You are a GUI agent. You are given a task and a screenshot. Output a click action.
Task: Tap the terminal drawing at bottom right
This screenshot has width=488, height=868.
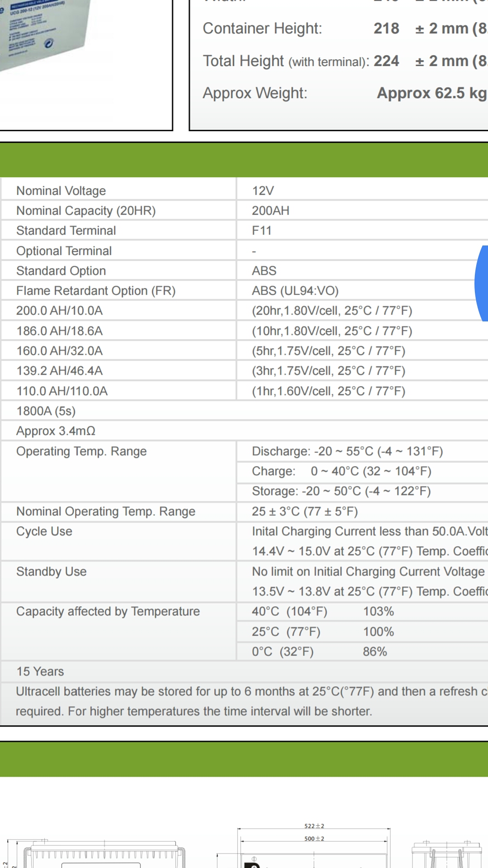(447, 854)
